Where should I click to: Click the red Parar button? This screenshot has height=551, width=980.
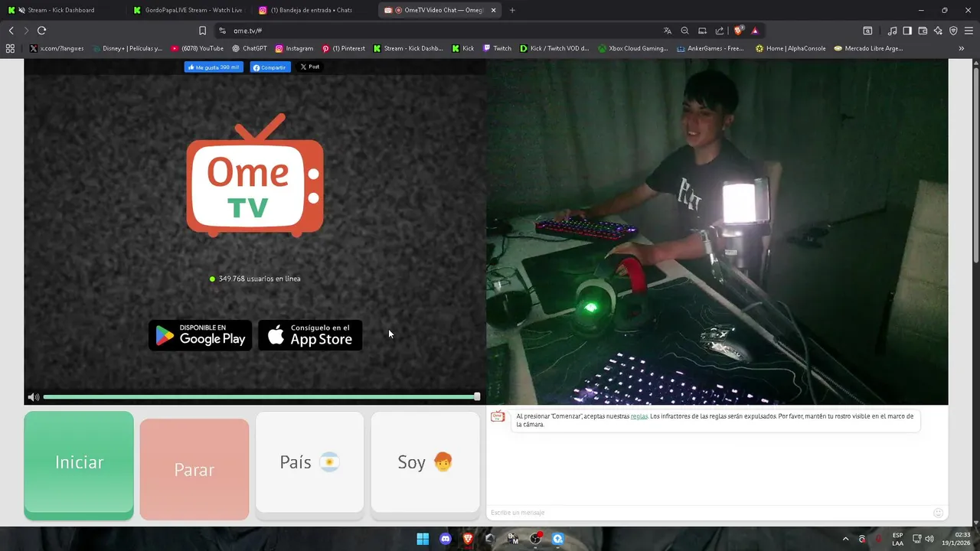[194, 469]
